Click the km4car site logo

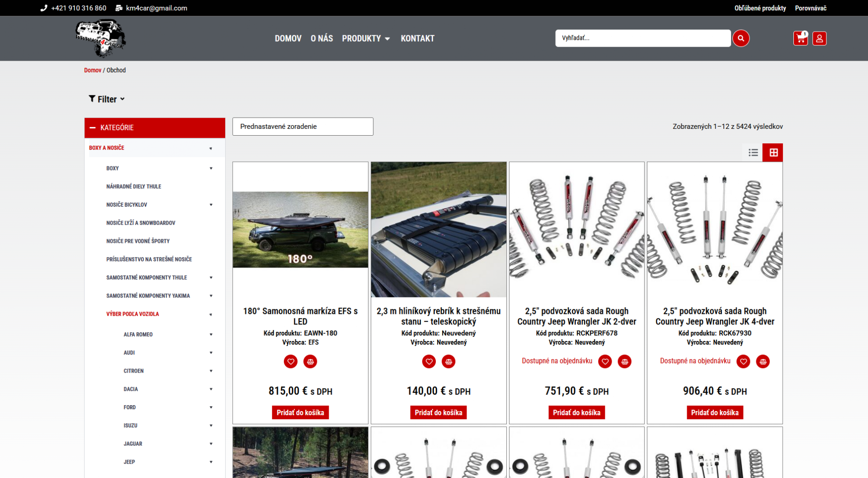pyautogui.click(x=101, y=38)
